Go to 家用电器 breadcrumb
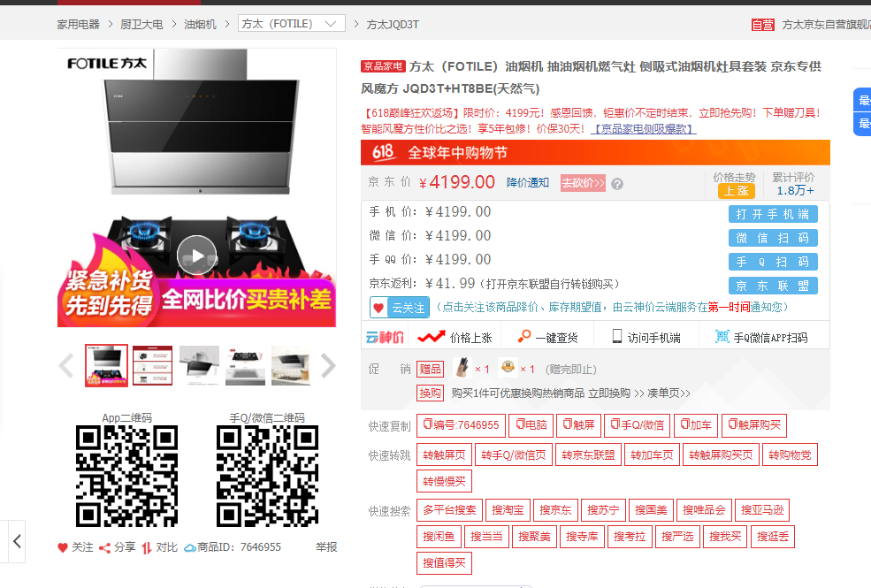This screenshot has height=588, width=871. pos(79,25)
